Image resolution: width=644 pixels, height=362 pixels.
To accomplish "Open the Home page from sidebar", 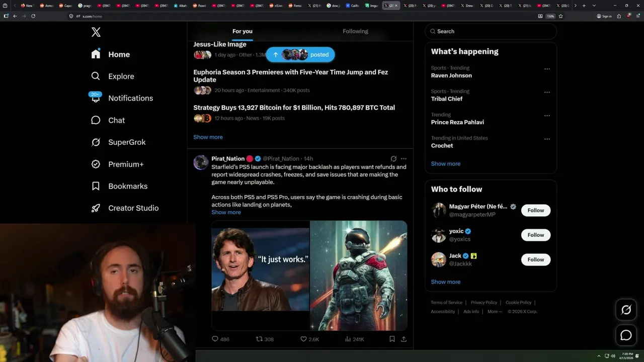I will (x=111, y=54).
